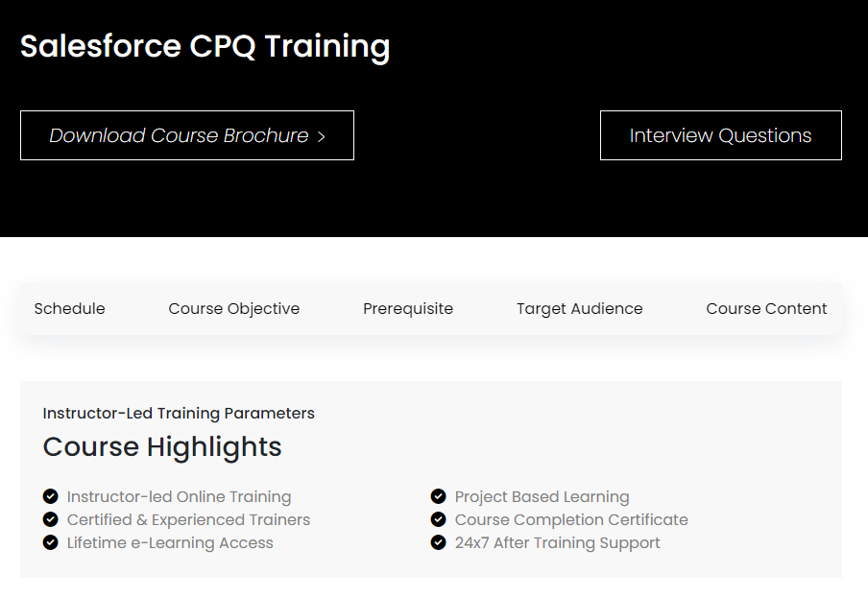Click the checkmark icon beside Lifetime e-Learning Access

pyautogui.click(x=50, y=542)
